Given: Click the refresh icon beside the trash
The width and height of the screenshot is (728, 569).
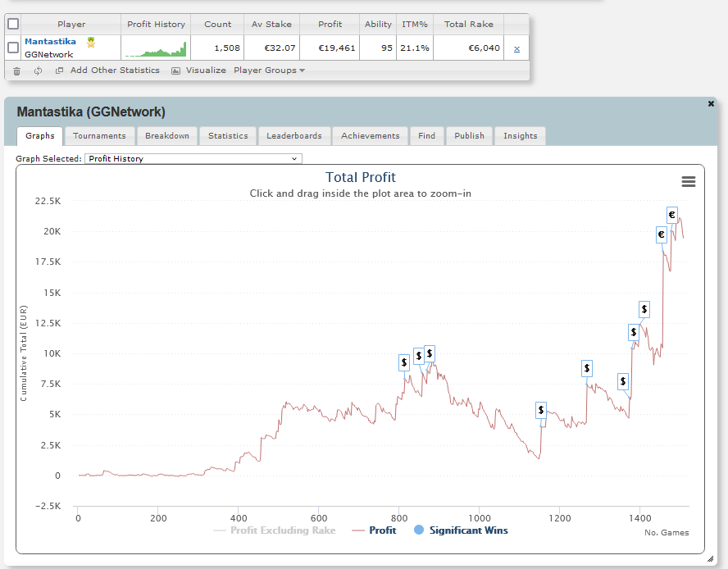Looking at the screenshot, I should pos(38,71).
